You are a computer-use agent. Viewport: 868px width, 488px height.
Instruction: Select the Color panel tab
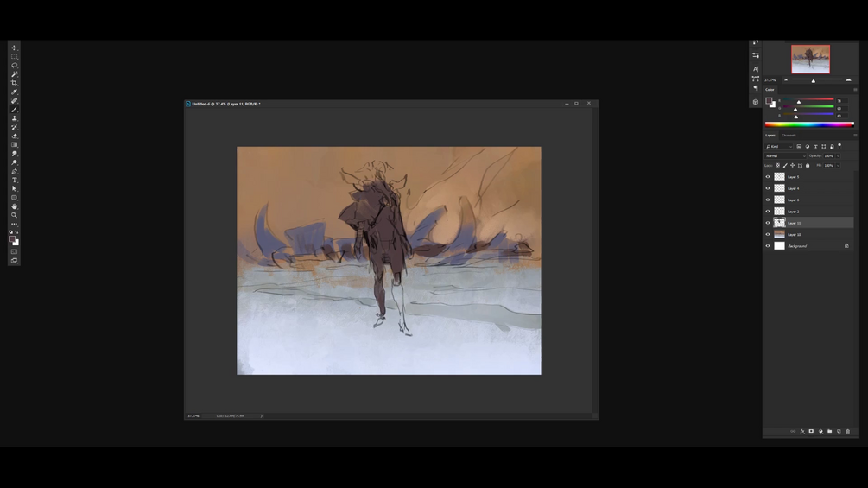[770, 90]
